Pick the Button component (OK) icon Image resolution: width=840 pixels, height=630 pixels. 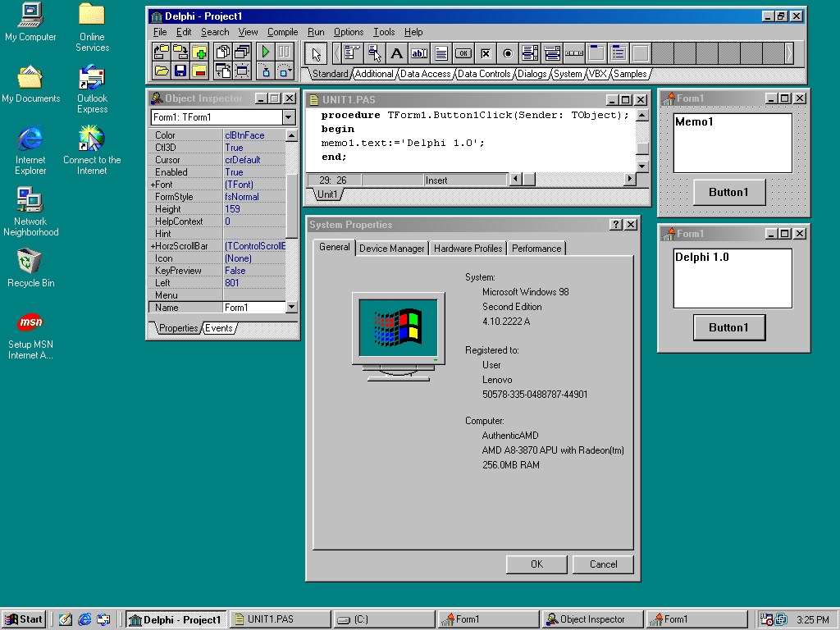463,53
